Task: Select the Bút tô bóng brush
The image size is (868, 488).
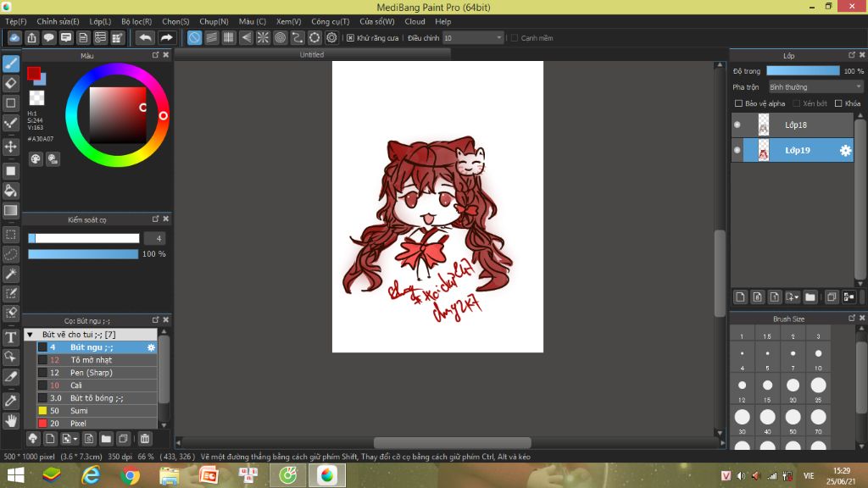Action: pyautogui.click(x=97, y=398)
